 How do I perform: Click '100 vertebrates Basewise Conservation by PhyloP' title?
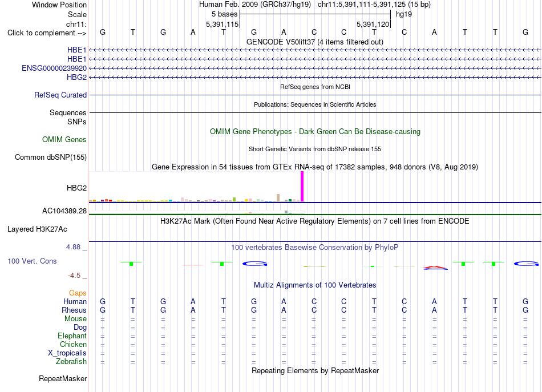(x=314, y=247)
